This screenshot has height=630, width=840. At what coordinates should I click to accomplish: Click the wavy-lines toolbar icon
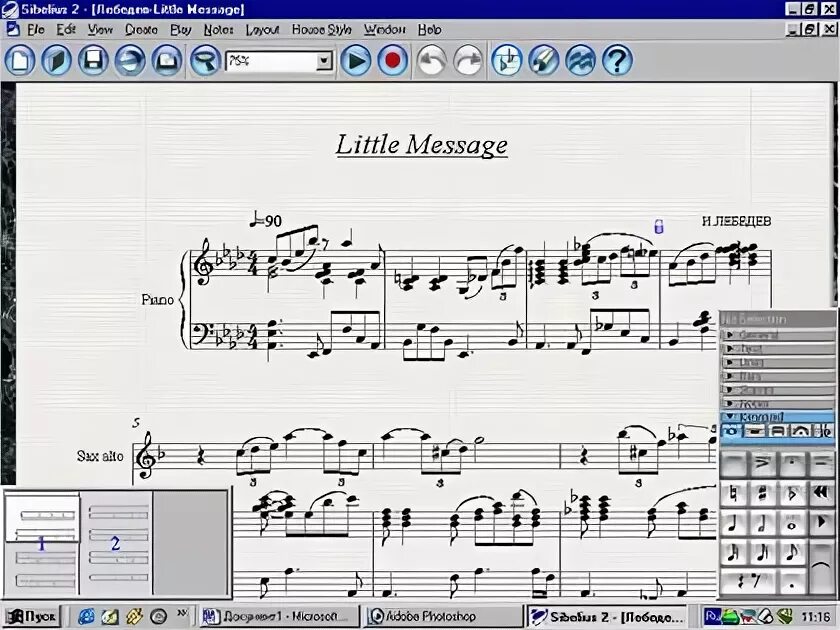[x=581, y=60]
